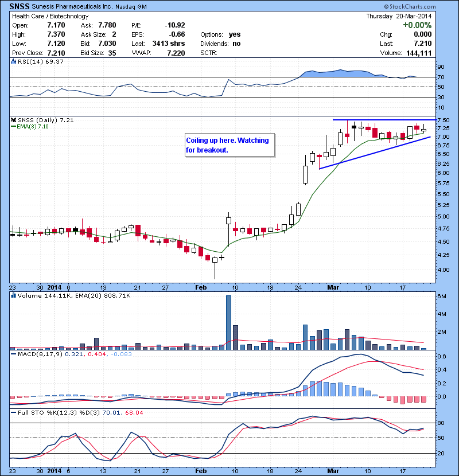The height and width of the screenshot is (476, 459).
Task: Click the Ask price 7.780
Action: tap(107, 25)
